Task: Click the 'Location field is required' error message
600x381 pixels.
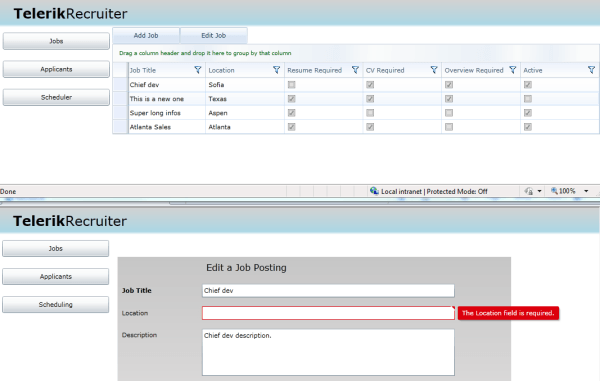Action: coord(508,313)
